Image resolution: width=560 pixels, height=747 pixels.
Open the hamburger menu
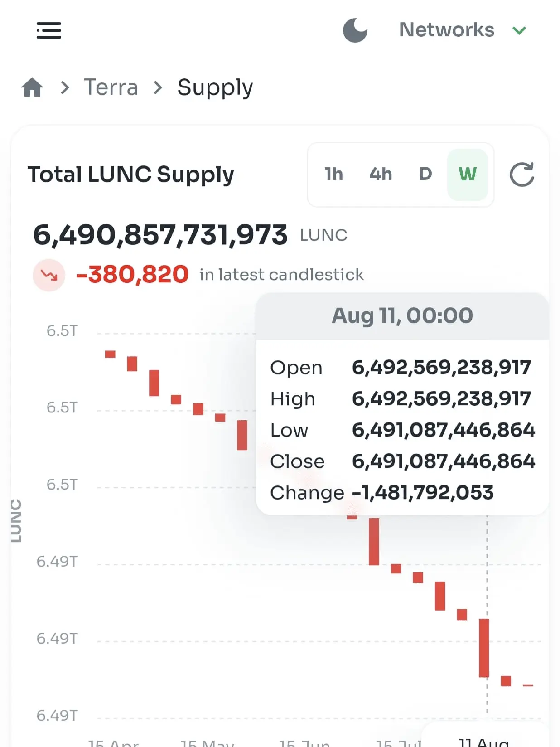[x=49, y=30]
